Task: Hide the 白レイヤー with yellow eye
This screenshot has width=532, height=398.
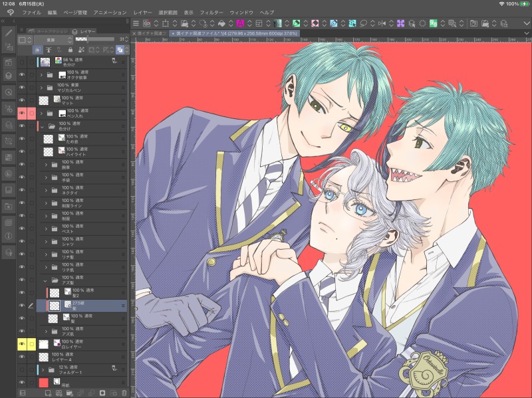Action: click(x=22, y=344)
